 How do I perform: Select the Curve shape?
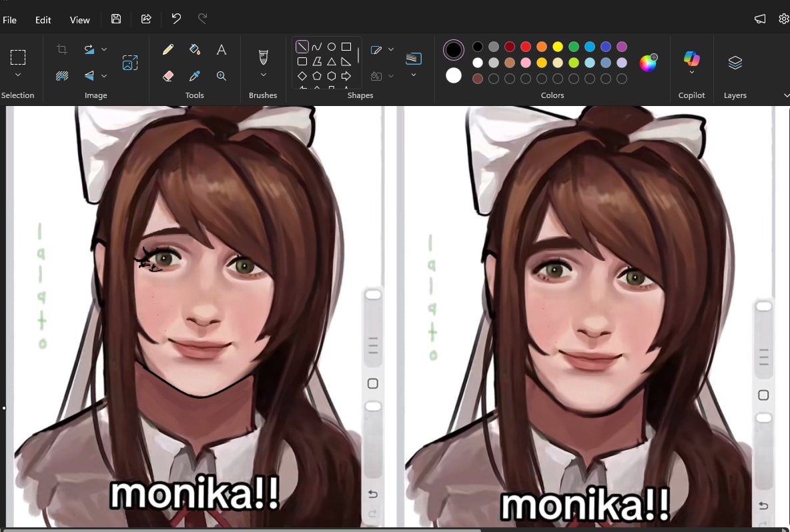pyautogui.click(x=316, y=47)
